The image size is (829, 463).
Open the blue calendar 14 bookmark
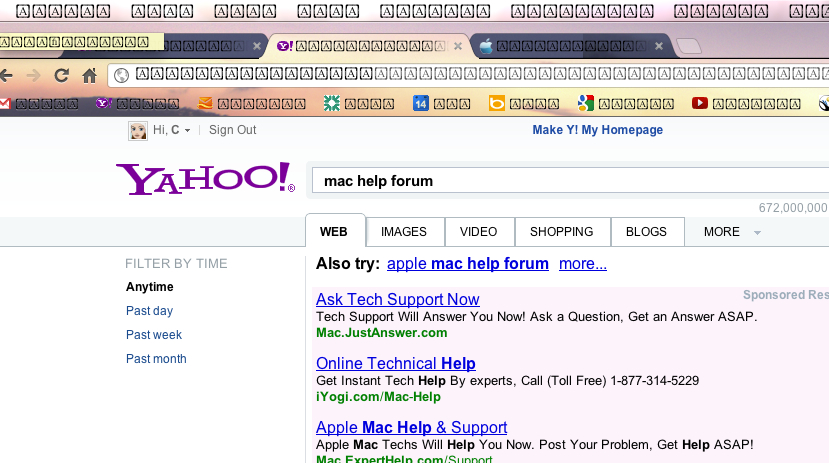[420, 103]
